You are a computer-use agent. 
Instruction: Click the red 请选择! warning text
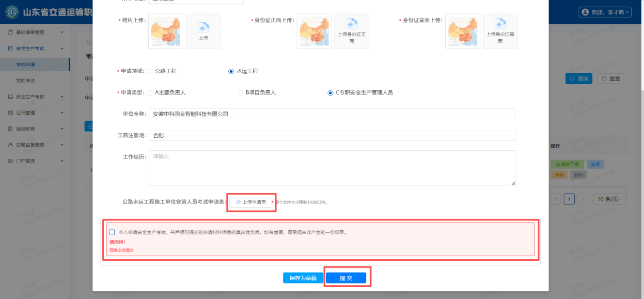coord(117,242)
